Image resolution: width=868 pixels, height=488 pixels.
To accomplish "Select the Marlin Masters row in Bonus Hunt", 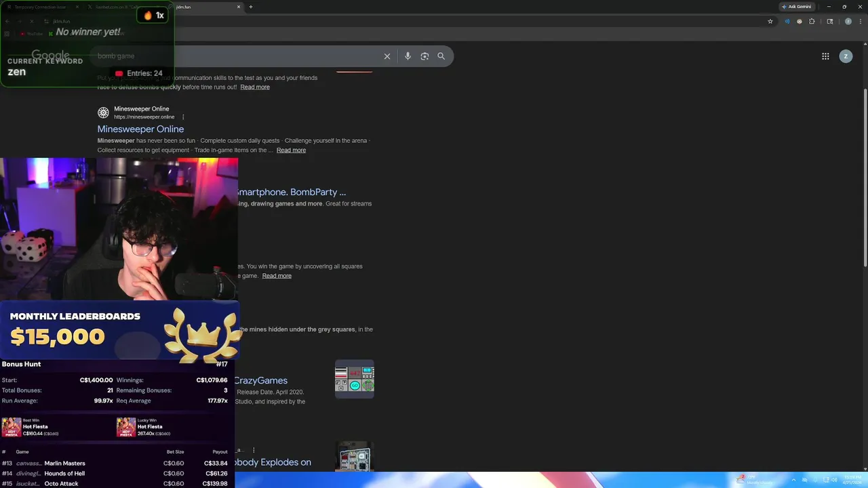I will tap(117, 464).
